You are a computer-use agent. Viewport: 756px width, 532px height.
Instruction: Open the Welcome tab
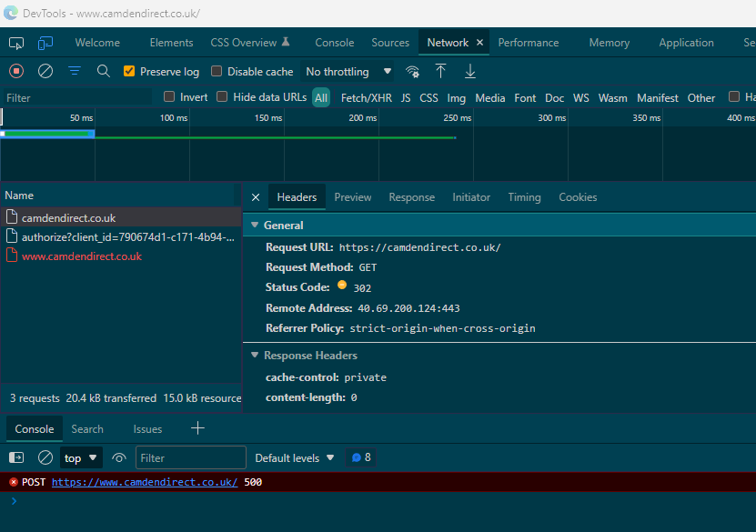pos(97,43)
